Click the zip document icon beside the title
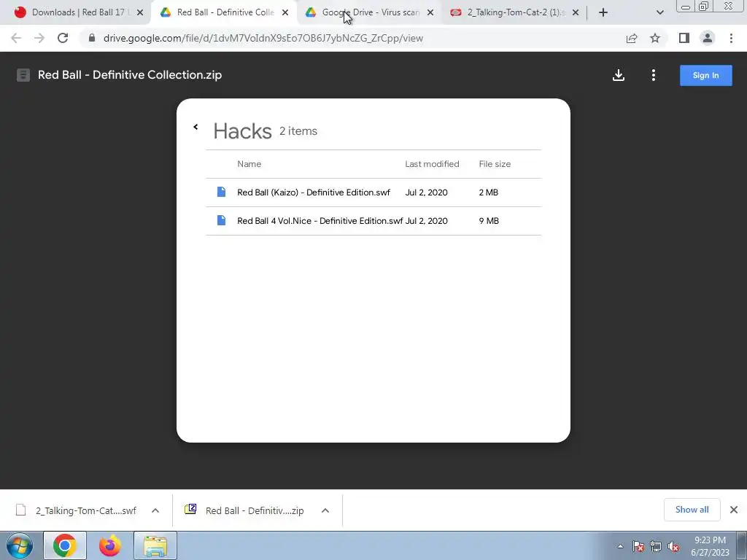 click(x=23, y=75)
